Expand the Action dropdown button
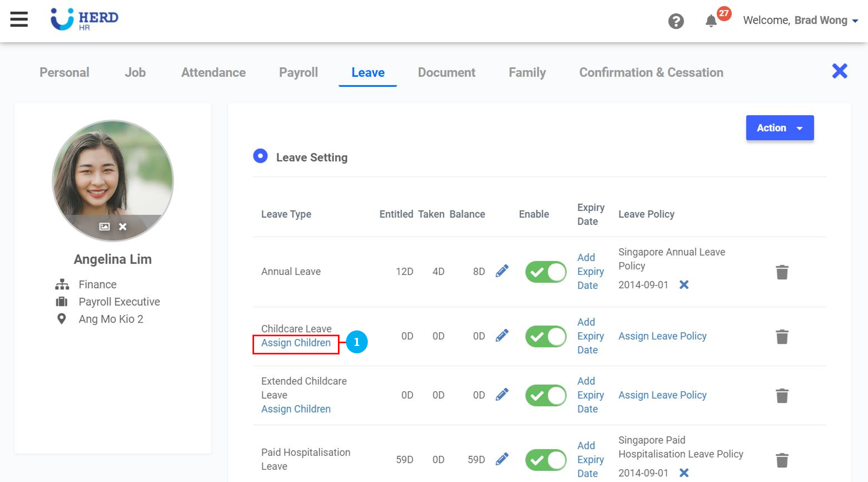 (x=779, y=128)
